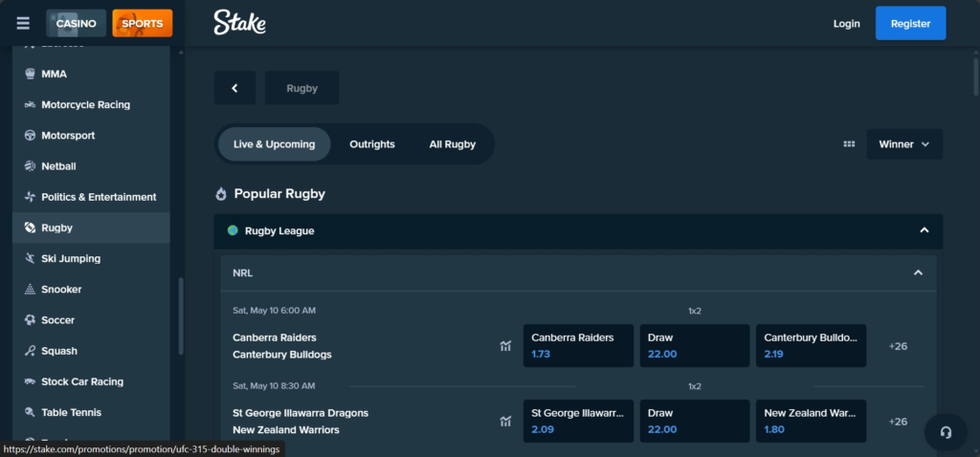Screen dimensions: 980x457
Task: Open Table Tennis in the sidebar
Action: coord(91,412)
